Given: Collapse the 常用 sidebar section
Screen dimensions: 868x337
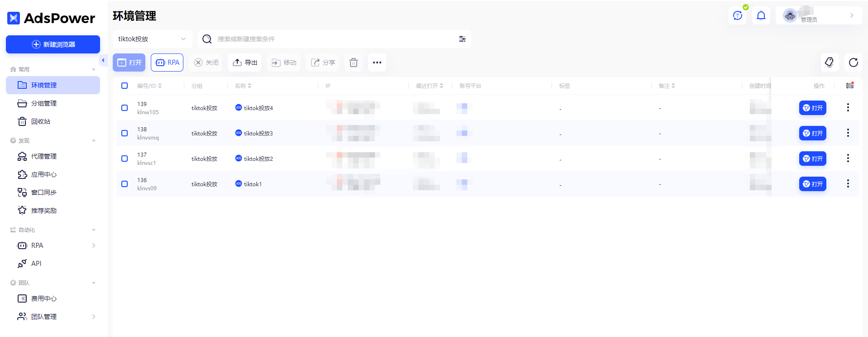Looking at the screenshot, I should tap(94, 70).
